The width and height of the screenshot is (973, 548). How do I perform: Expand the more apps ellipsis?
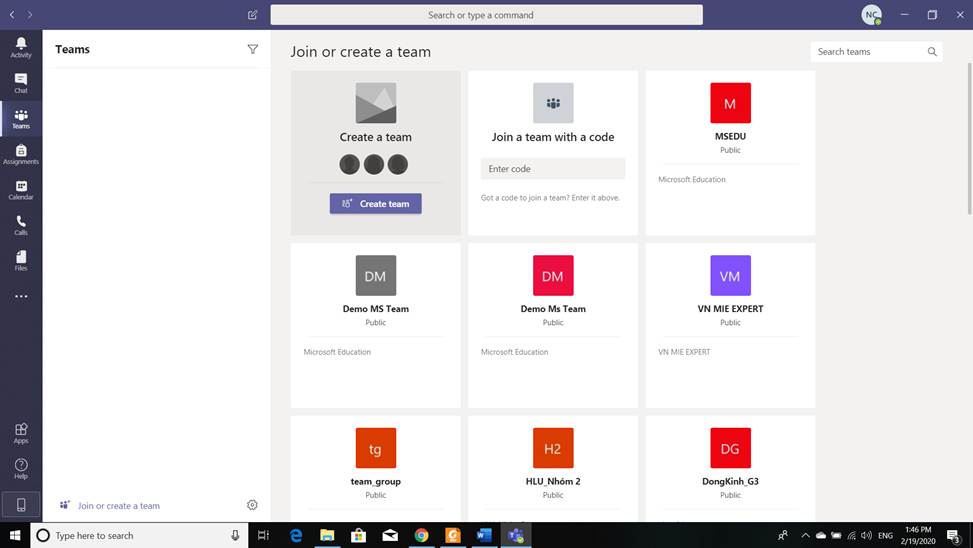tap(21, 296)
